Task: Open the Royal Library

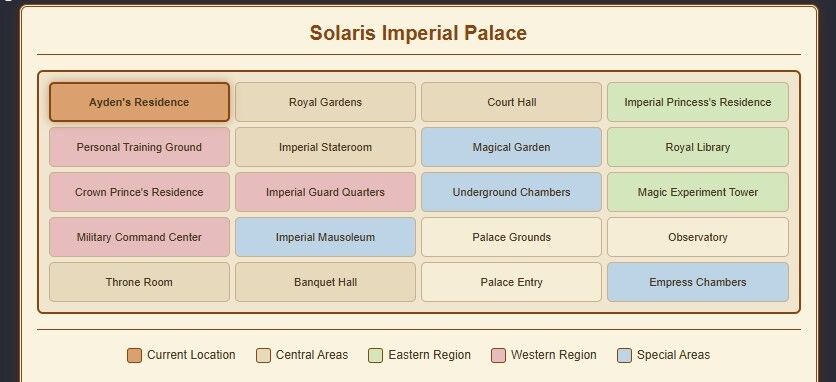Action: coord(698,147)
